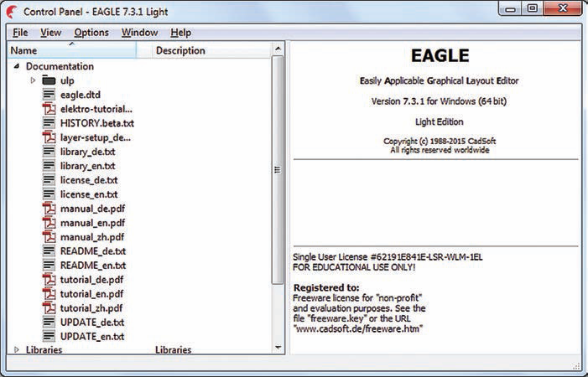Viewport: 588px width, 377px height.
Task: Select UPDATE_de.txt file name
Action: (92, 323)
